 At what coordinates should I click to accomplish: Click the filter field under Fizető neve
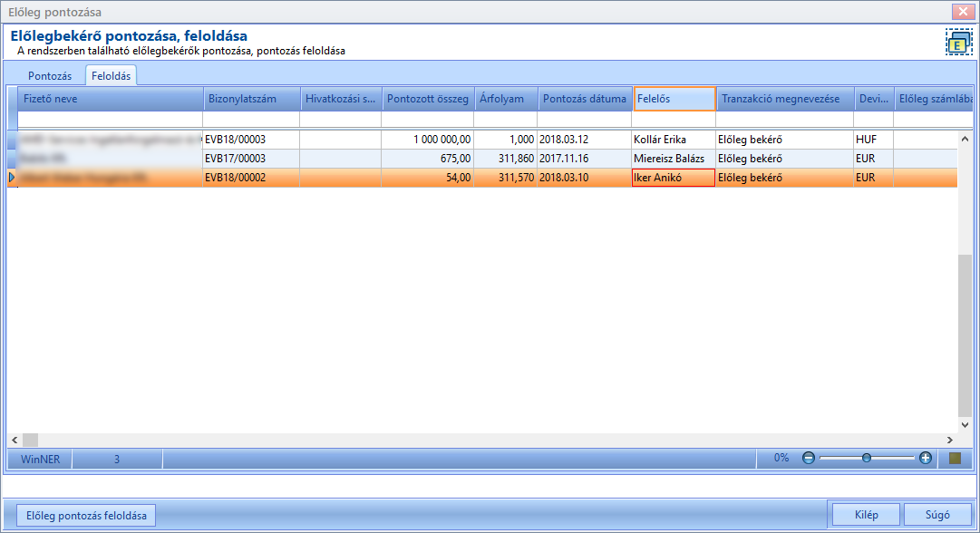pos(111,120)
